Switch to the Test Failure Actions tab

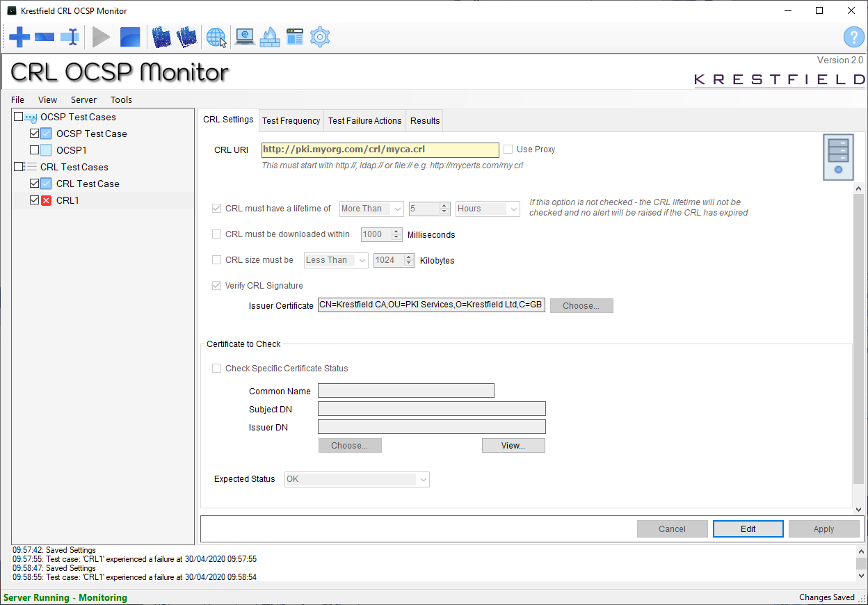[364, 121]
